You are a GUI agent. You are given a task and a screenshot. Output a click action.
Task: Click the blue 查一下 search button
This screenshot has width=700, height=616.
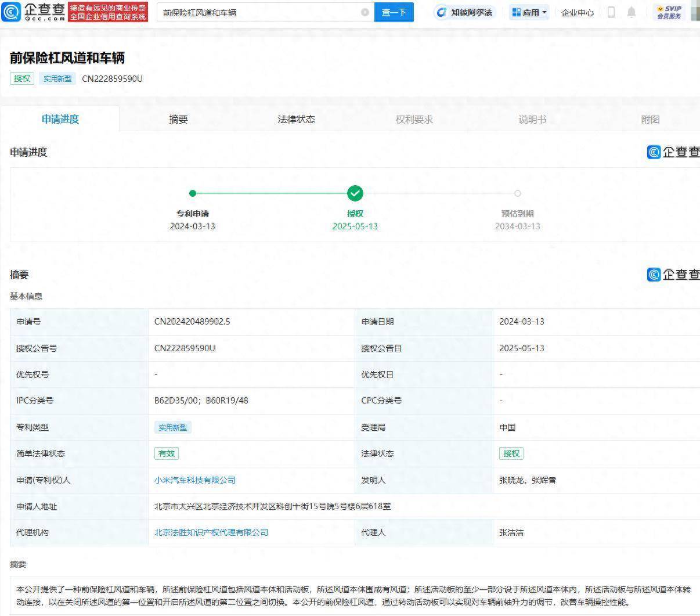(x=394, y=12)
